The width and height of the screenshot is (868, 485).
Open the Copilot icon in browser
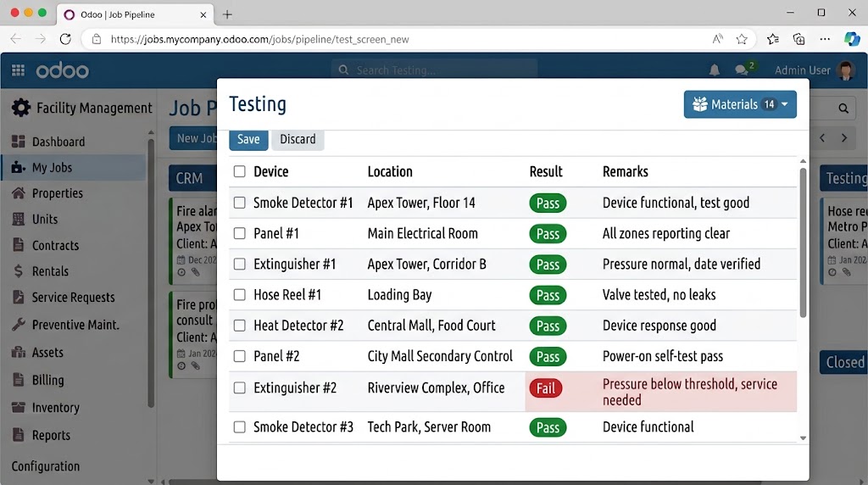pyautogui.click(x=851, y=39)
